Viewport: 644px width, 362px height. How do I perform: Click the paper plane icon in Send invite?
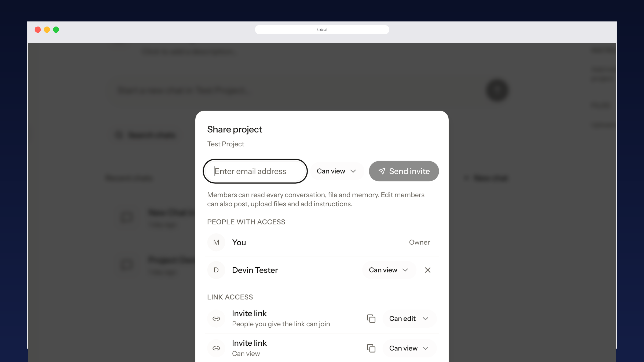coord(382,171)
